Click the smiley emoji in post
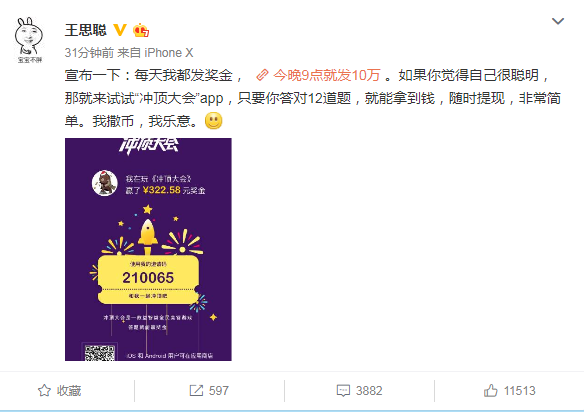This screenshot has height=412, width=584. click(214, 121)
